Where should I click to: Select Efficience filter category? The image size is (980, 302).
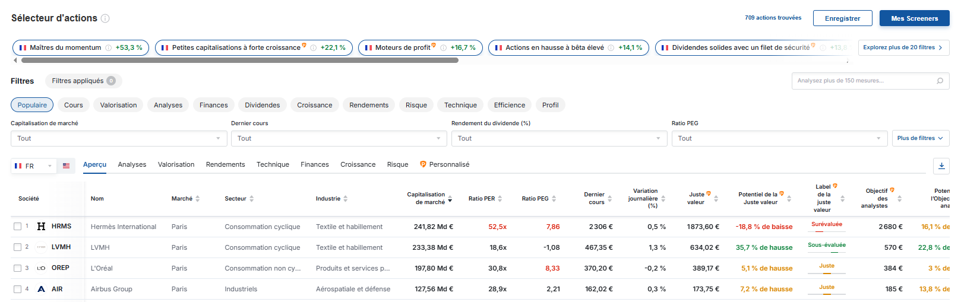tap(510, 105)
